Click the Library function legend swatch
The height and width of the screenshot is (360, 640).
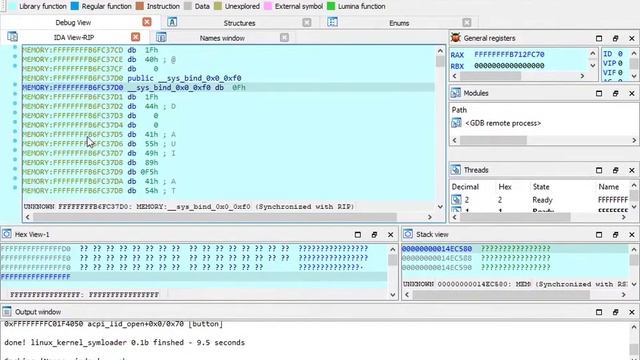point(12,6)
